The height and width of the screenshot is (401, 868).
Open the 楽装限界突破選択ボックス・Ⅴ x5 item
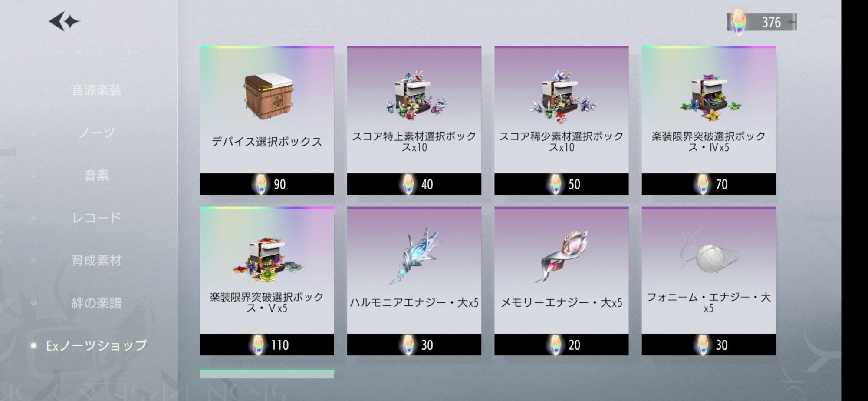pyautogui.click(x=267, y=281)
